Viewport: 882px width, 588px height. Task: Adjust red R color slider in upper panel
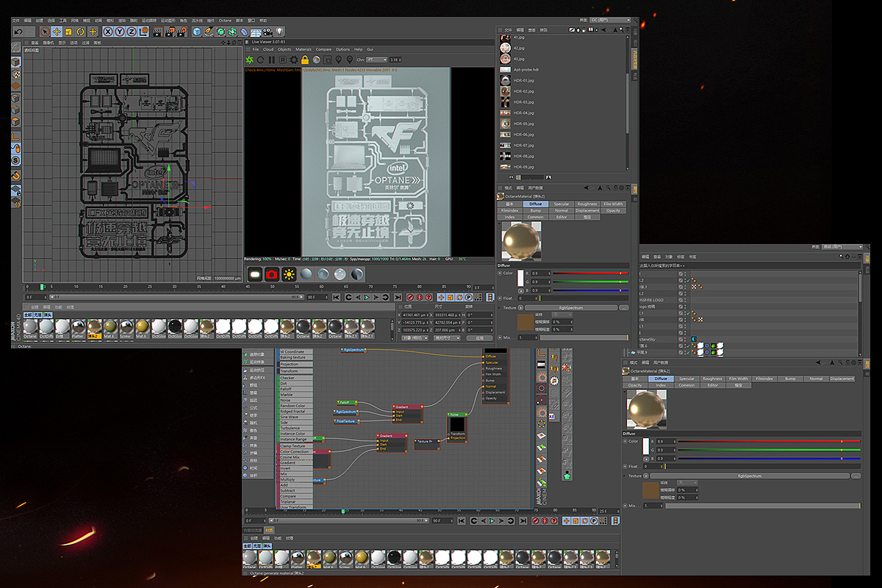tap(590, 273)
